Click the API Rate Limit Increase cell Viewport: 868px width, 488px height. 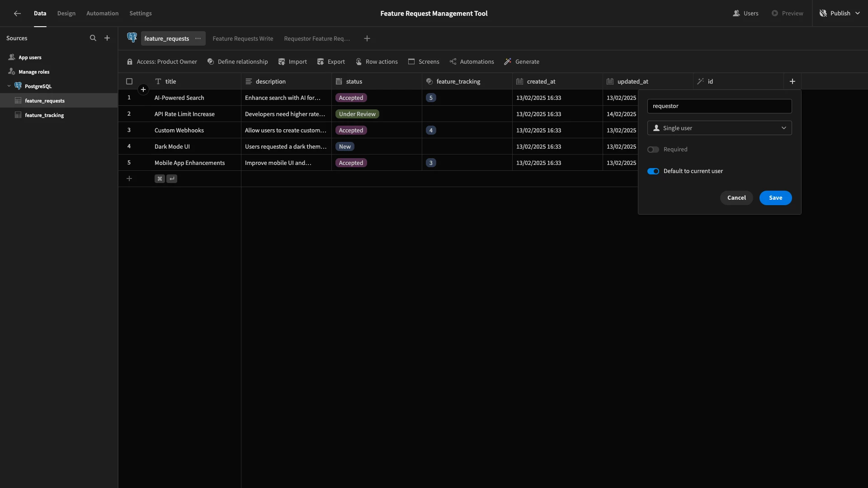[x=196, y=114]
